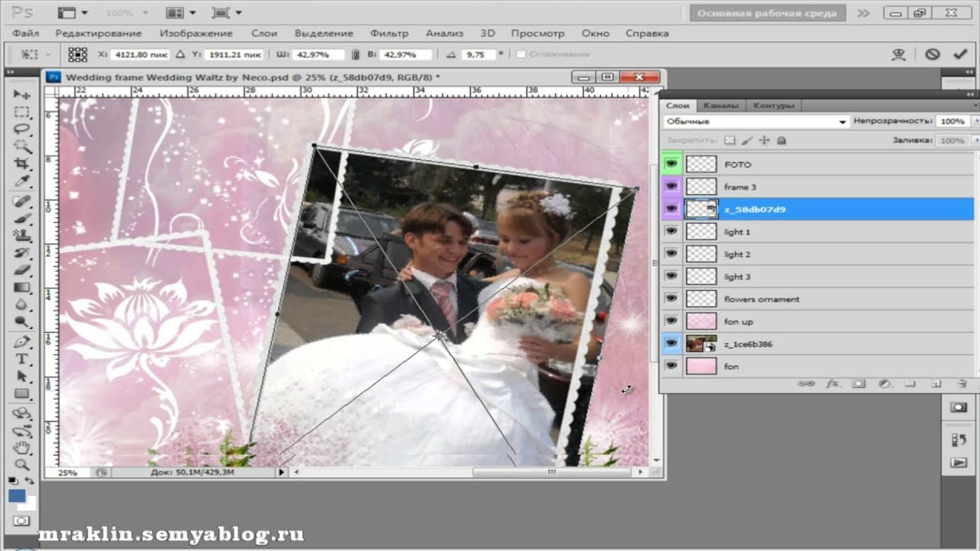This screenshot has width=980, height=551.
Task: Hide the light 1 layer
Action: pos(671,231)
